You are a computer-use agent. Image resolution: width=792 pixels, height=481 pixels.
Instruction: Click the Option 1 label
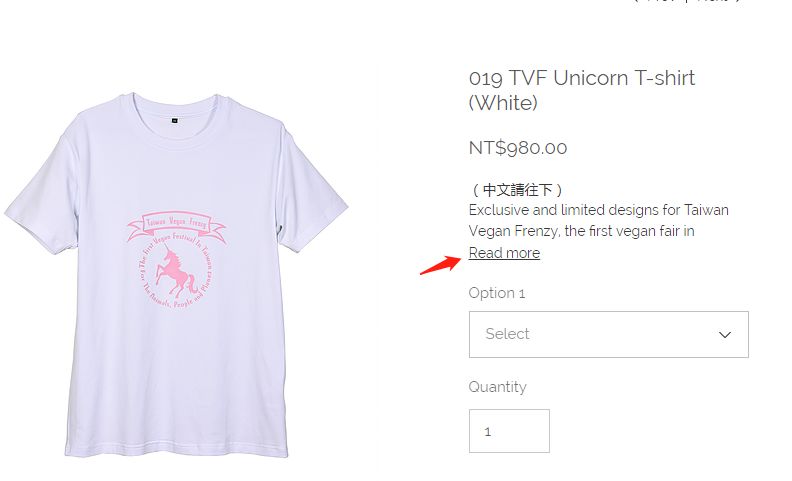click(497, 293)
